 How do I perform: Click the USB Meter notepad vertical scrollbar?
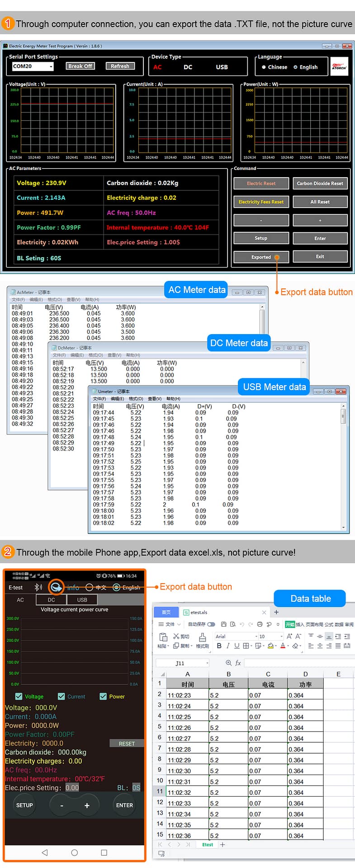click(343, 466)
